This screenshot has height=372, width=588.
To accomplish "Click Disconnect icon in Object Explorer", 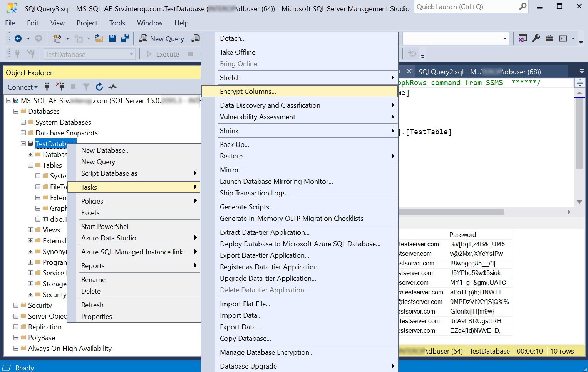I will [60, 87].
